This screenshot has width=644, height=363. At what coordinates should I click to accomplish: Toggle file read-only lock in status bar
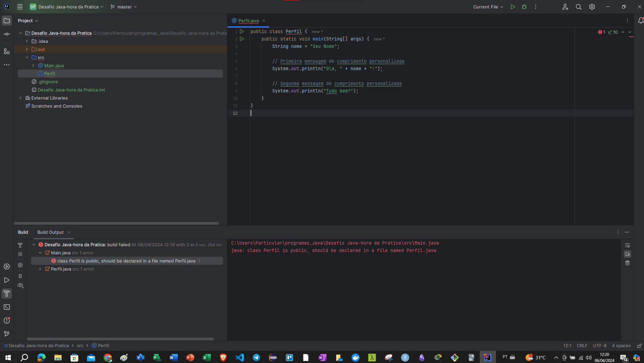coord(639,346)
